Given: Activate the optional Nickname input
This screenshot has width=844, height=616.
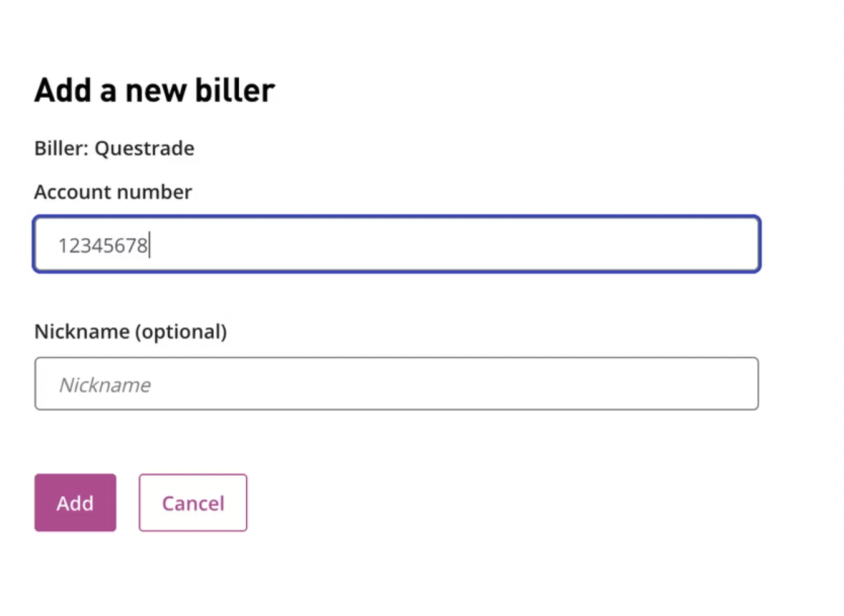Looking at the screenshot, I should click(396, 384).
